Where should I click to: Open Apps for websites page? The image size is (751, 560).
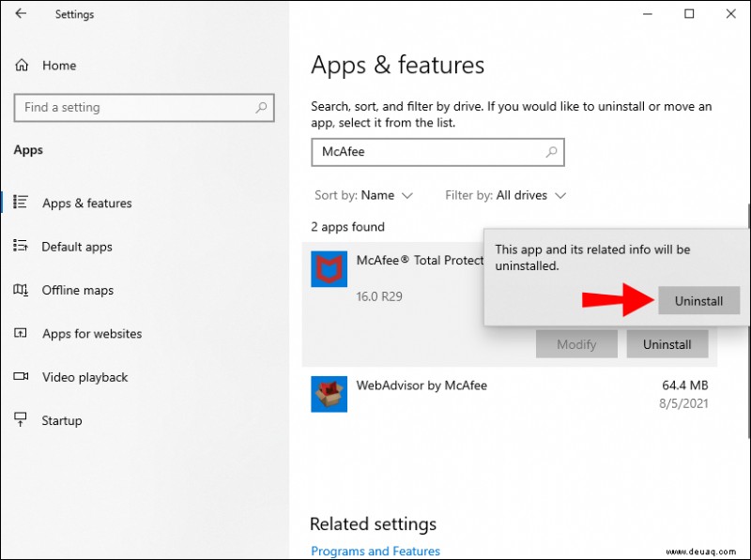[92, 334]
